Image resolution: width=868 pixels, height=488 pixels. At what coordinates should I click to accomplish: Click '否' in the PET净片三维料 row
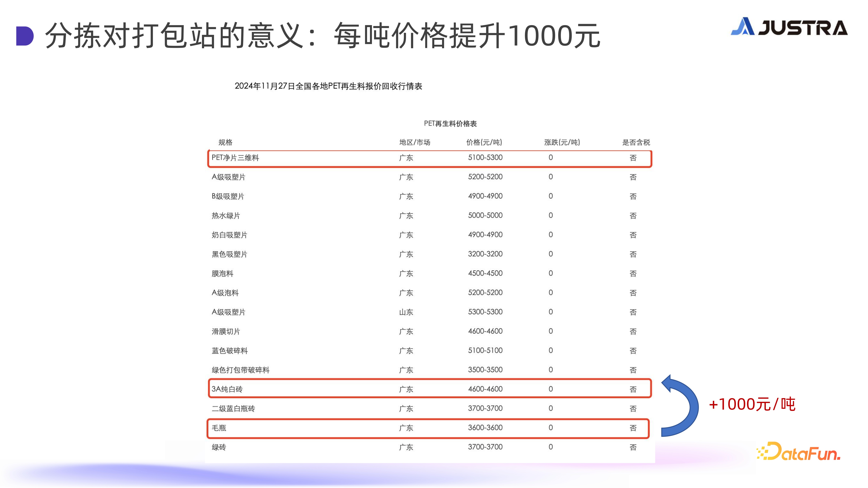[633, 158]
